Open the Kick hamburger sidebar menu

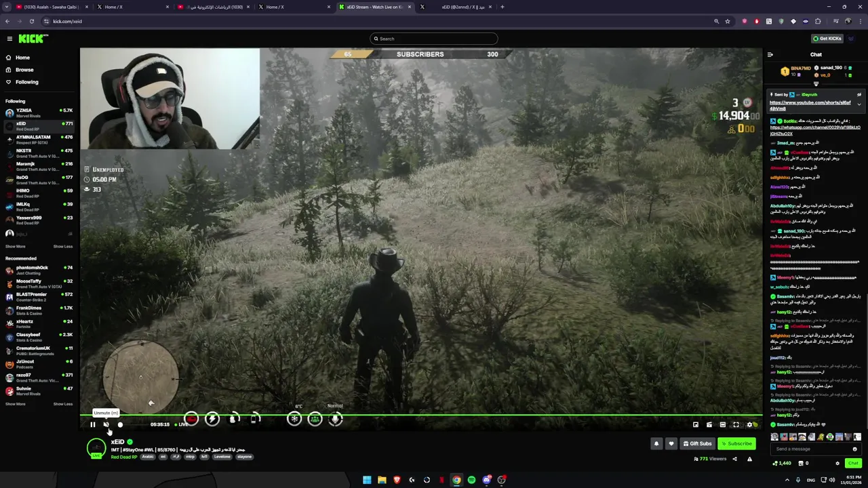9,39
